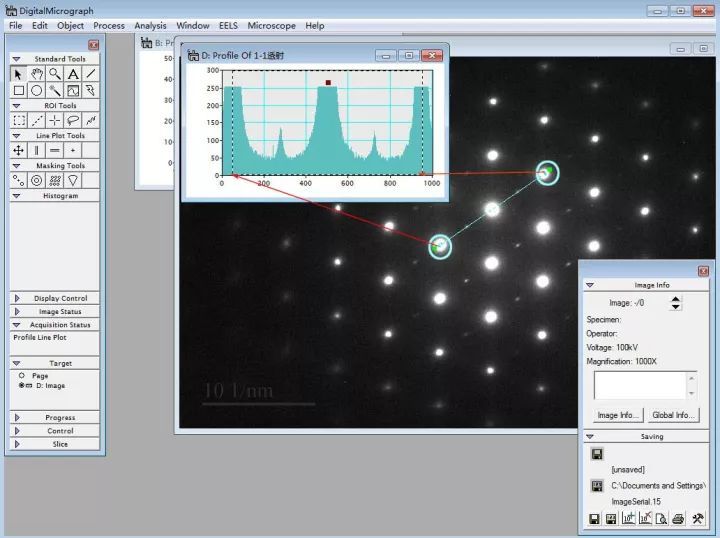
Task: Choose the magnifying glass zoom tool
Action: (x=55, y=74)
